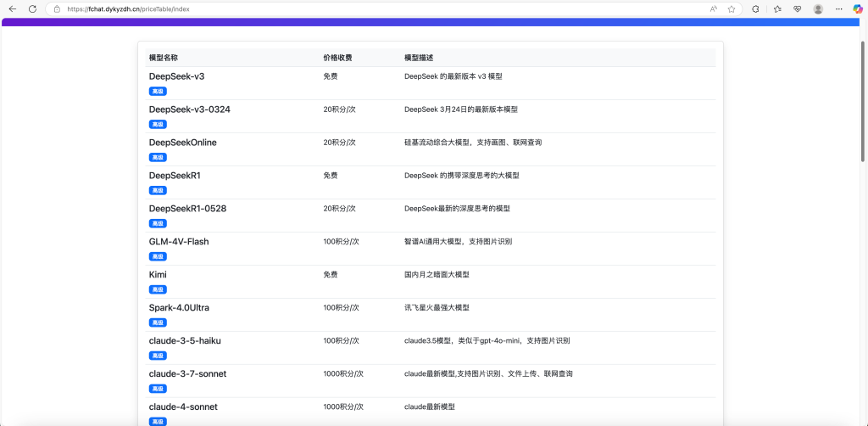Click description 'DeepSeek 3月24日的最新版本模型'
The height and width of the screenshot is (426, 868).
(461, 109)
